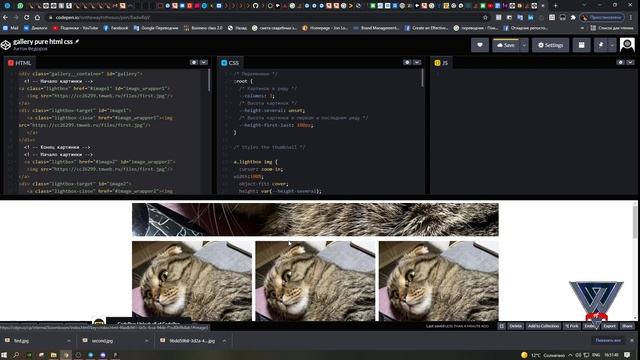640x360 pixels.
Task: Click the weather widget in taskbar
Action: 543,355
